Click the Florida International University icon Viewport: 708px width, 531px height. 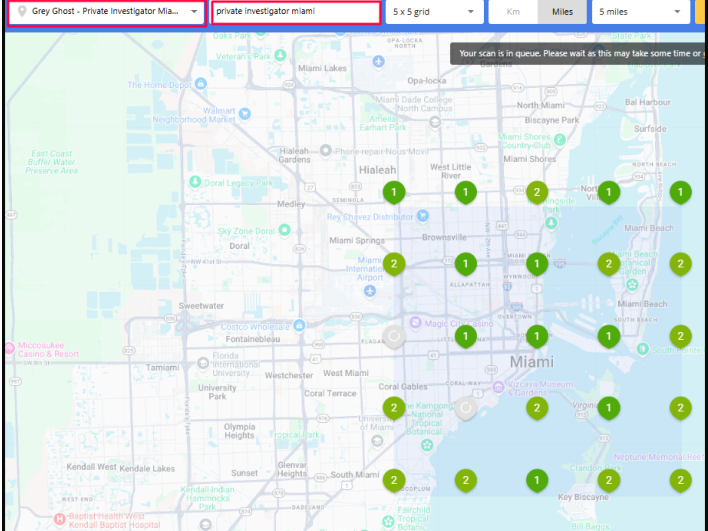click(203, 363)
